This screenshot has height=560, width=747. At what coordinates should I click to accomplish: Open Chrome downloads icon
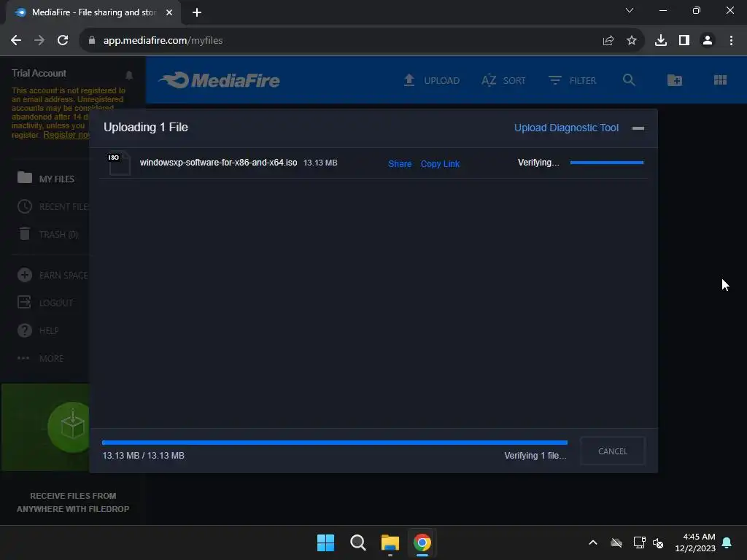(661, 41)
